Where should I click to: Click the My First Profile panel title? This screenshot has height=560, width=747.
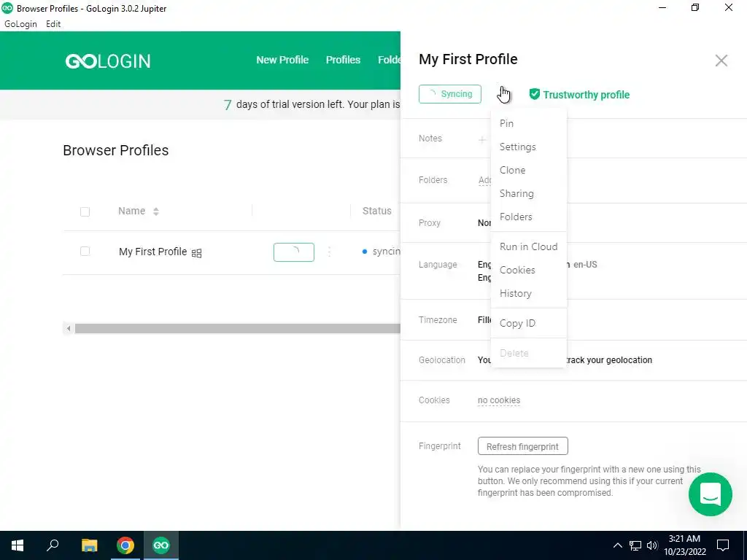point(468,59)
